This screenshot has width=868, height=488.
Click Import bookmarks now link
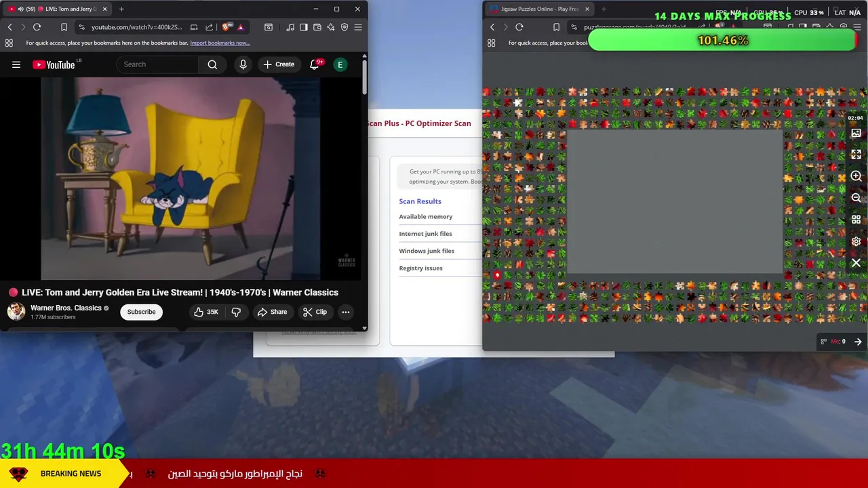tap(220, 43)
